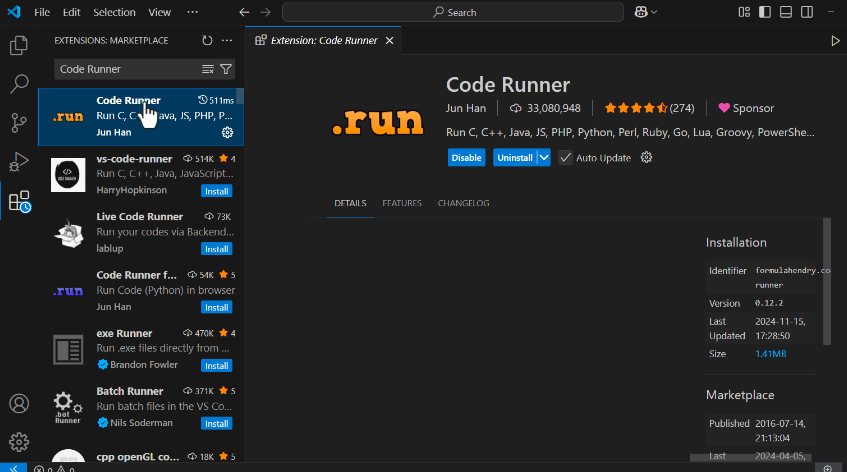The width and height of the screenshot is (847, 472).
Task: Click the large .run extension logo
Action: tap(378, 121)
